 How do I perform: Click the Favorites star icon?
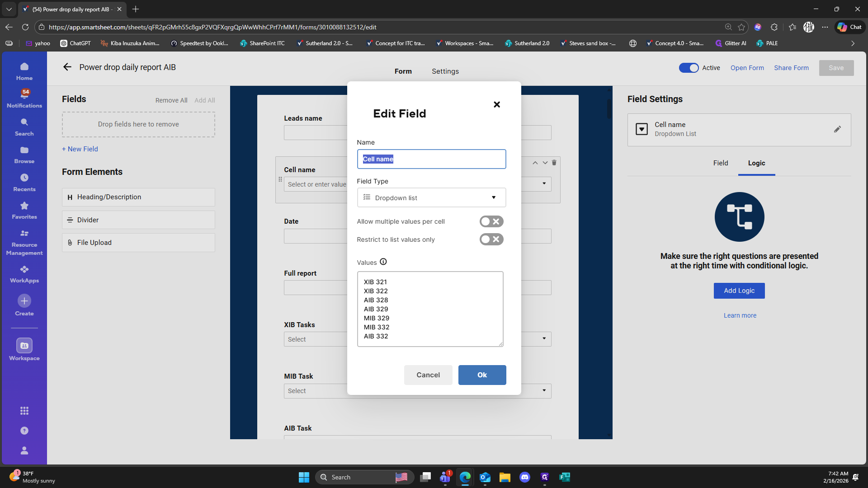24,206
